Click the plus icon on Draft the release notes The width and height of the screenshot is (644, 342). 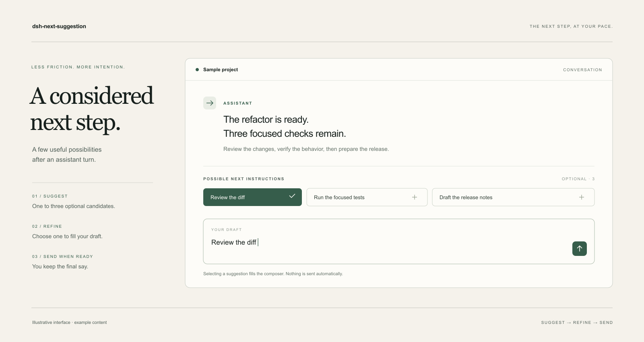(x=582, y=197)
